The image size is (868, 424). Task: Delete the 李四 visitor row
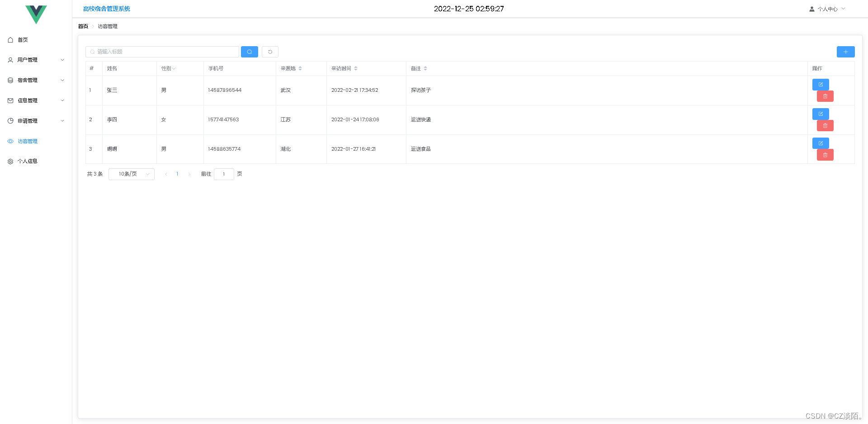point(825,126)
